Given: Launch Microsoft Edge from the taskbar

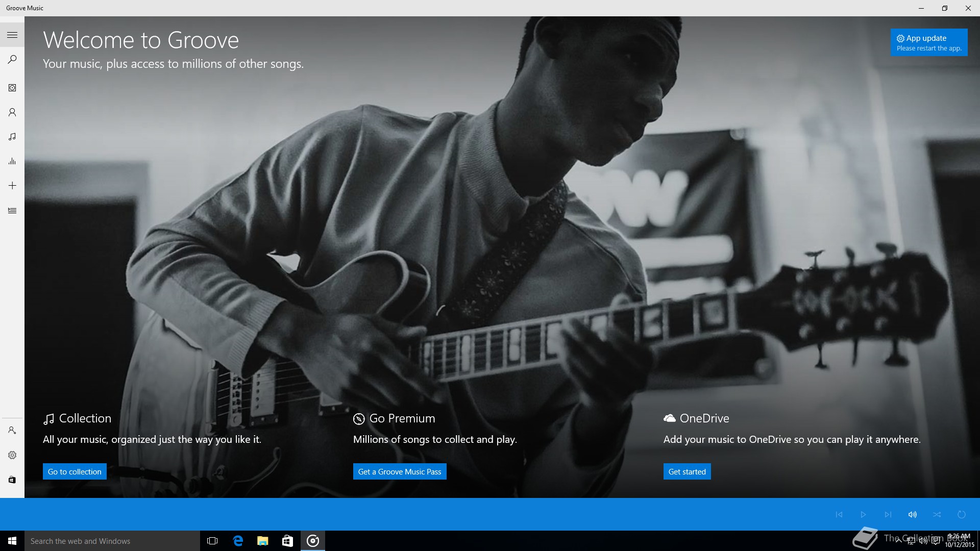Looking at the screenshot, I should pos(238,541).
